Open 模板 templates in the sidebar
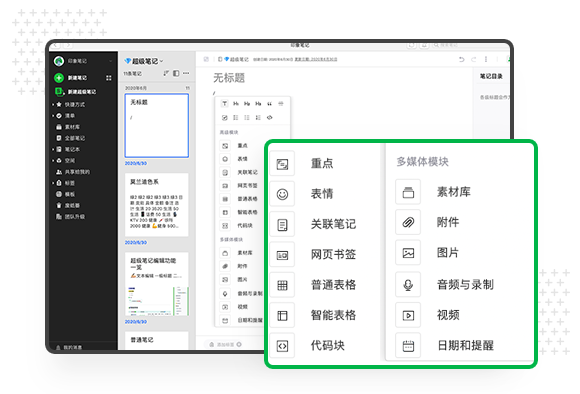The width and height of the screenshot is (580, 394). click(65, 194)
